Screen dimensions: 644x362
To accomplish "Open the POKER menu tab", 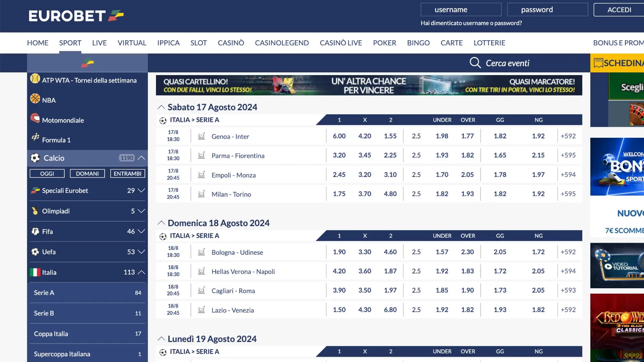I will [x=384, y=43].
